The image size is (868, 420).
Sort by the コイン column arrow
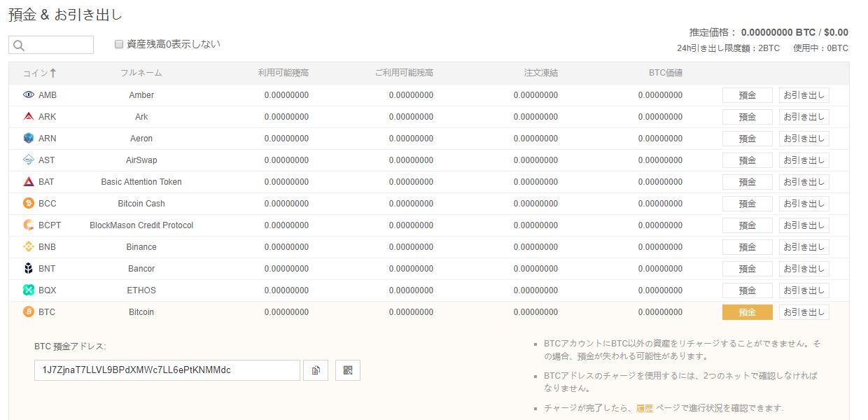[52, 73]
